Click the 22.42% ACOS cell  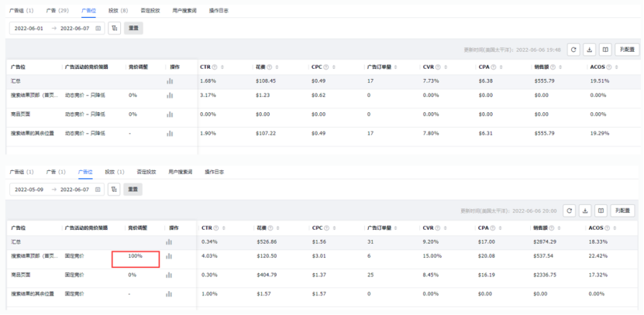598,256
